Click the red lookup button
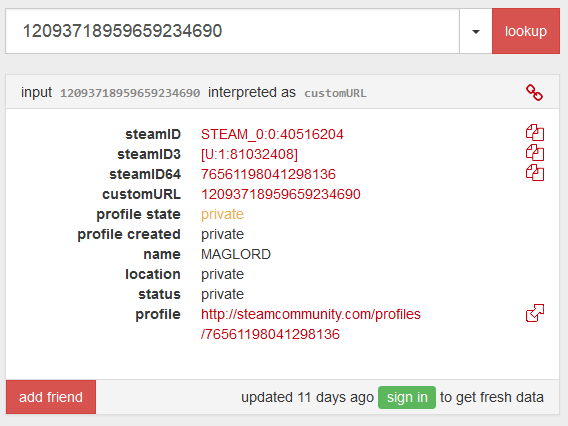568x426 pixels. coord(526,32)
